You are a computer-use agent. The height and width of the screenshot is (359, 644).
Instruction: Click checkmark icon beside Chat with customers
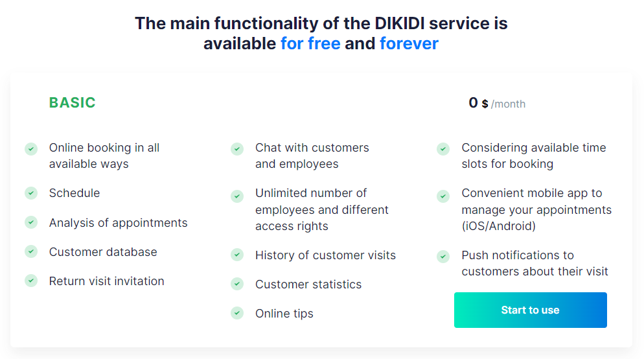coord(237,148)
